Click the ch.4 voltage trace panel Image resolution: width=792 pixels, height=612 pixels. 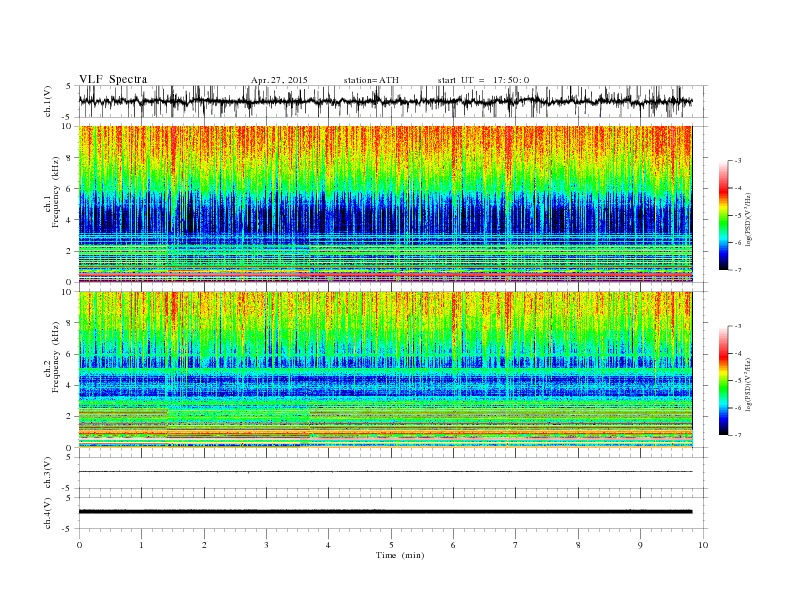click(x=393, y=513)
